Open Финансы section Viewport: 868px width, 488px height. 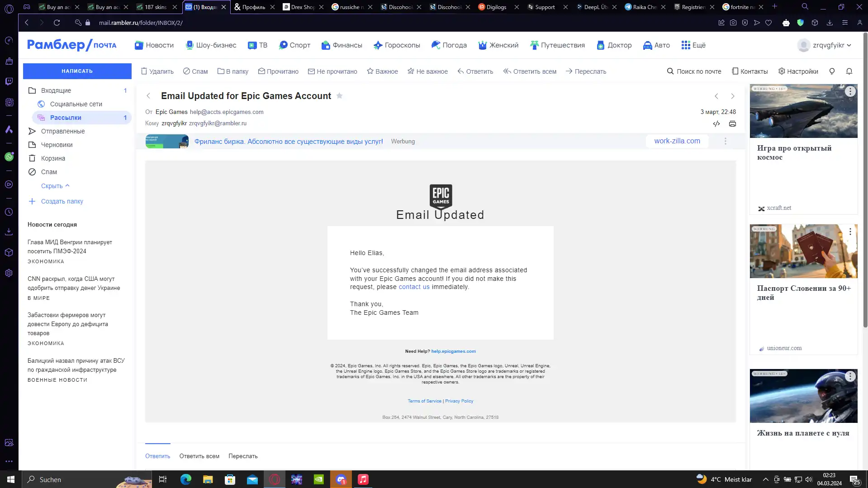tap(342, 45)
